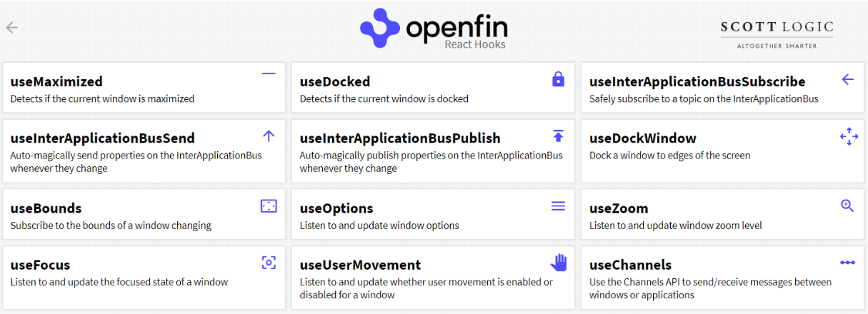Image resolution: width=868 pixels, height=314 pixels.
Task: Open the useMaximized hook title
Action: [56, 81]
